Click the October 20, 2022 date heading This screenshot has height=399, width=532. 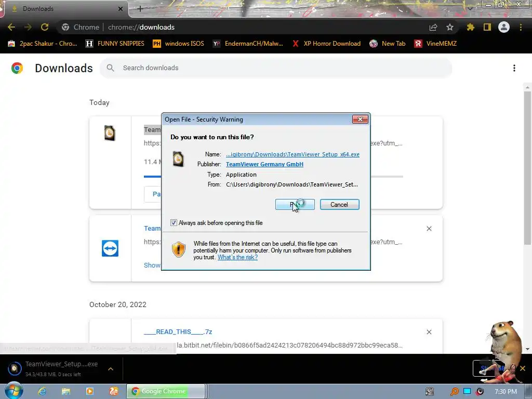(118, 304)
